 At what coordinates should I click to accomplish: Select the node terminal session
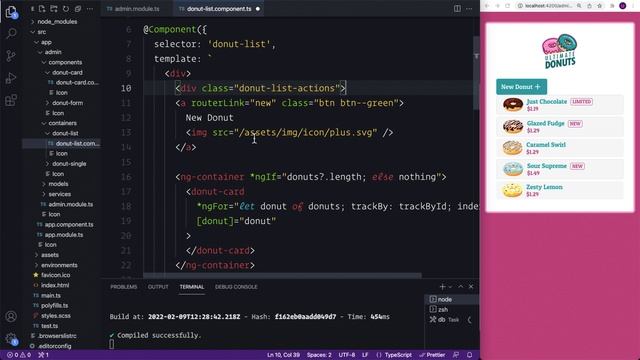click(452, 299)
